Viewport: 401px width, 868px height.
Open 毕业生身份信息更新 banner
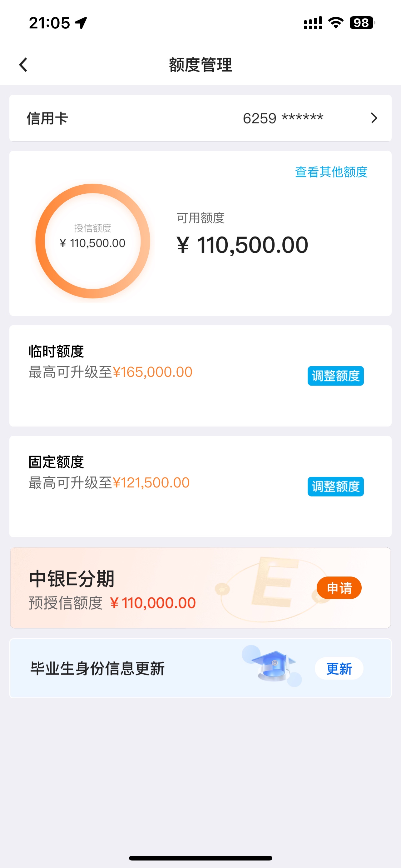[x=200, y=669]
